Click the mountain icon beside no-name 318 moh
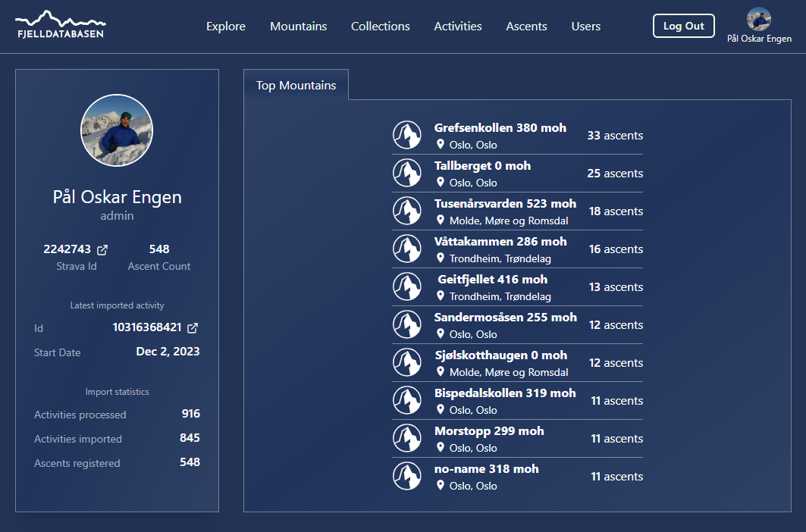 point(407,477)
